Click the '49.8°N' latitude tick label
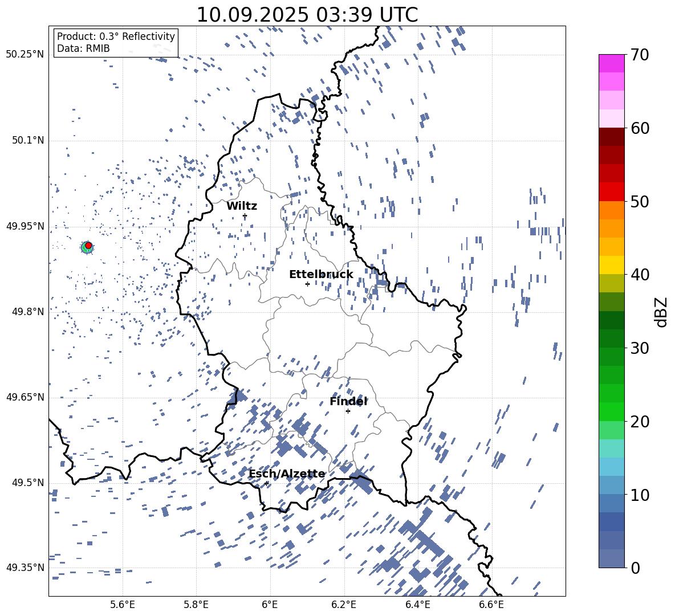 point(28,312)
